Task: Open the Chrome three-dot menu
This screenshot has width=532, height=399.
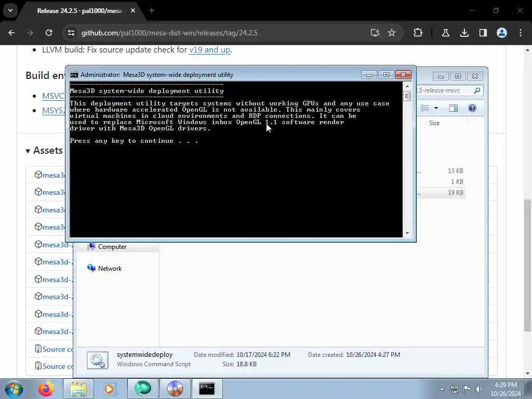Action: [521, 33]
